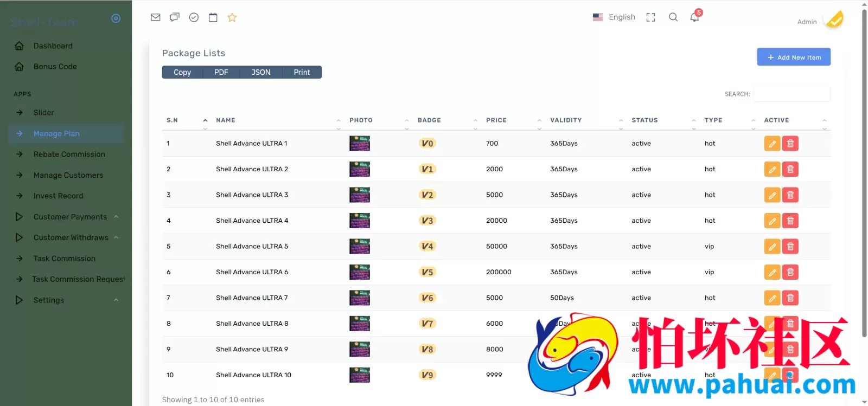Viewport: 868px width, 406px height.
Task: Open Task Commission page
Action: 65,259
